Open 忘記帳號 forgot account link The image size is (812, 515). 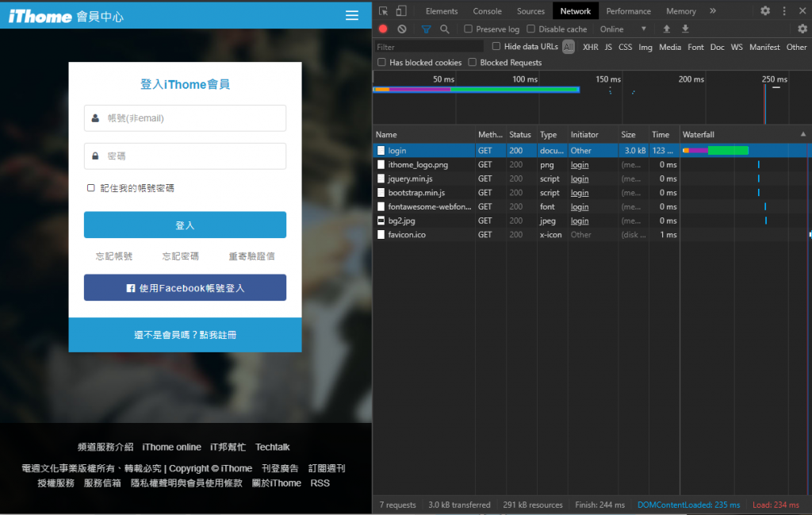(114, 256)
